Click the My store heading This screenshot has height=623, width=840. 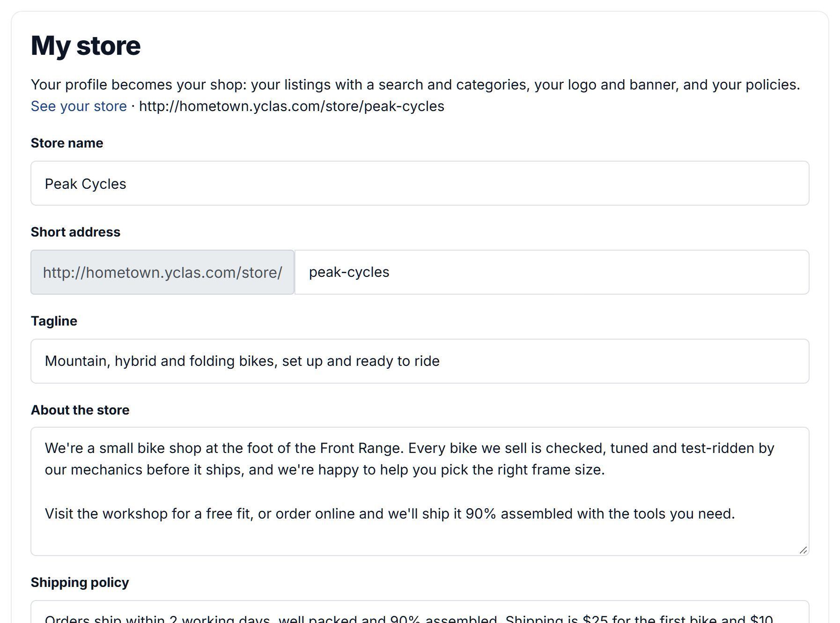coord(86,45)
